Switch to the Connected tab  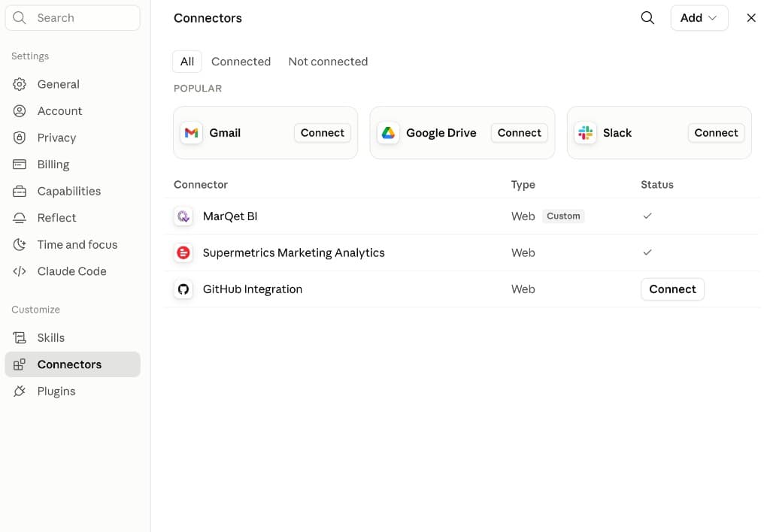pyautogui.click(x=241, y=62)
